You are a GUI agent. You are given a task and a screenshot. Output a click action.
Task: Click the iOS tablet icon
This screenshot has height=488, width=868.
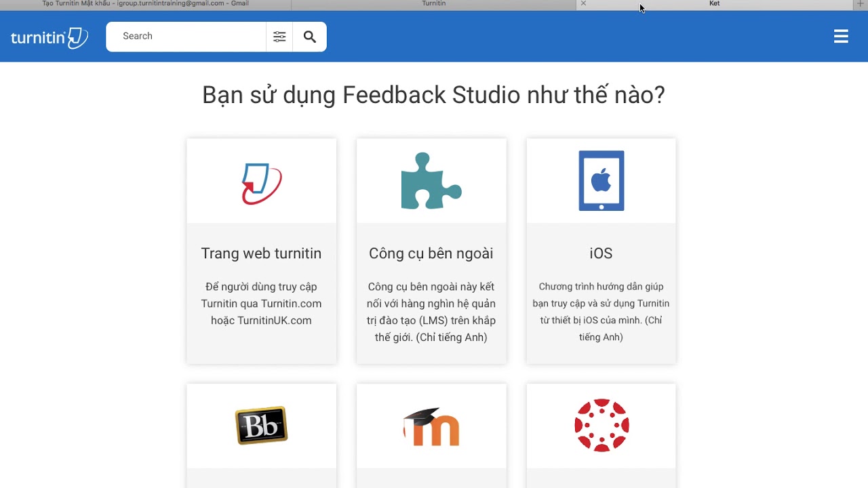pos(601,181)
